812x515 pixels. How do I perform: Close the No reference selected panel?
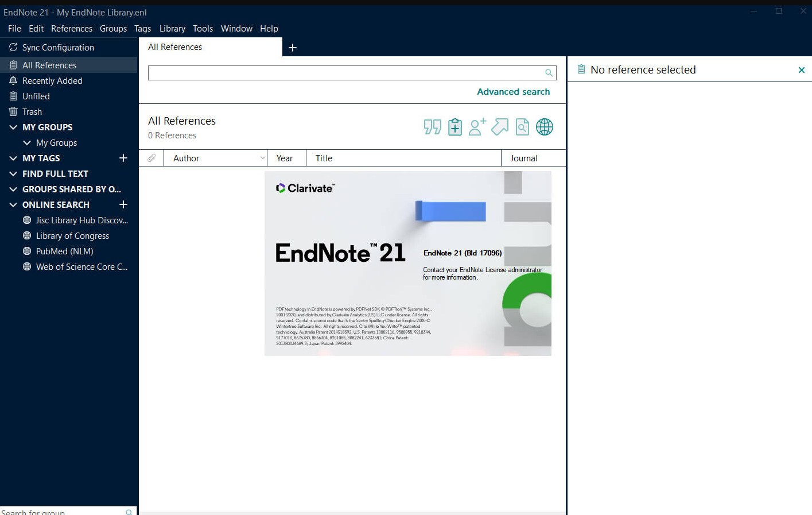pyautogui.click(x=801, y=69)
